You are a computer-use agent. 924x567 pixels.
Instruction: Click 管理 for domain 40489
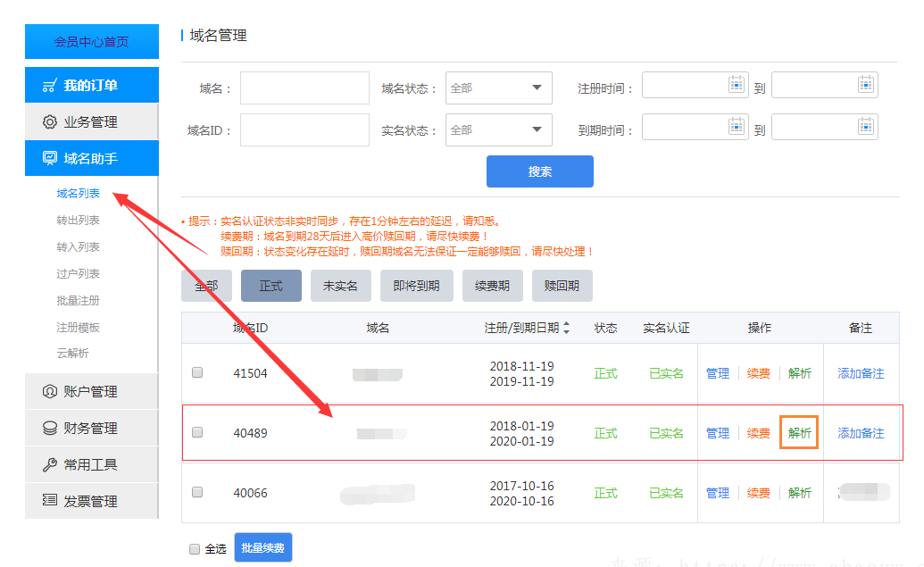pyautogui.click(x=718, y=433)
